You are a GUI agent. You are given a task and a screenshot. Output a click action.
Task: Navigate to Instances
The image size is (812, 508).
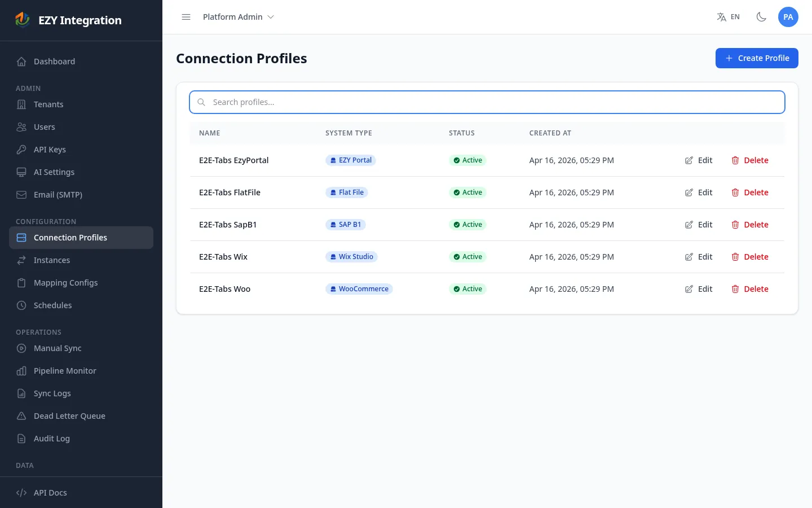pos(81,260)
